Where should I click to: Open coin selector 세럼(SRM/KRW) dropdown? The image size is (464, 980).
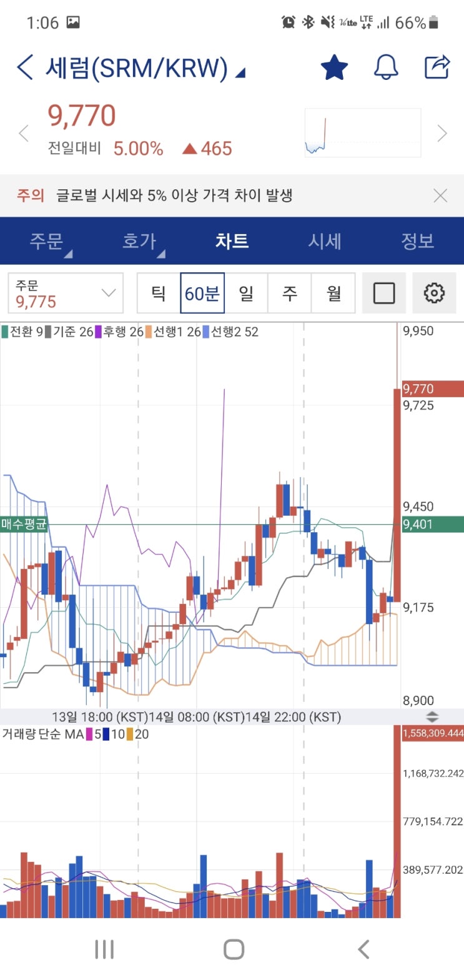point(145,68)
